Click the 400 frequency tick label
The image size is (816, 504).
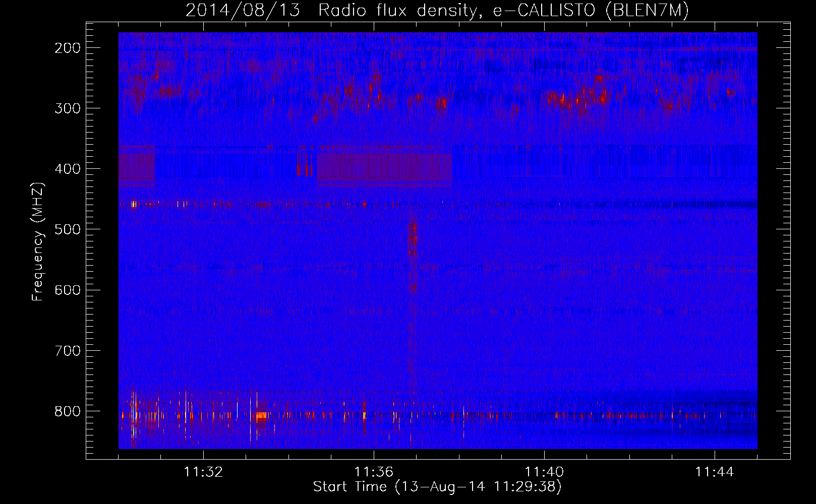(x=68, y=169)
